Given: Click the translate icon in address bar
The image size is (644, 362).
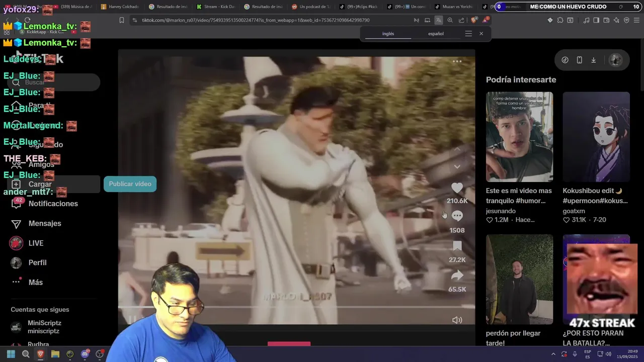Looking at the screenshot, I should click(x=439, y=20).
